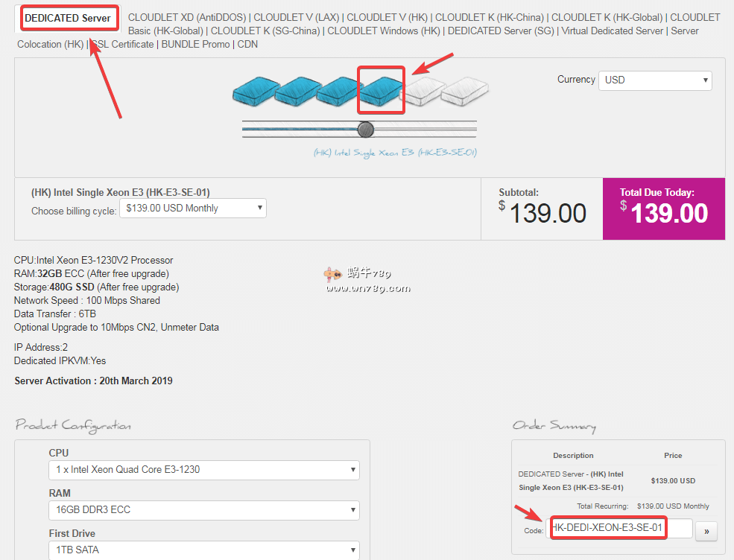Select the third blue server icon

339,90
